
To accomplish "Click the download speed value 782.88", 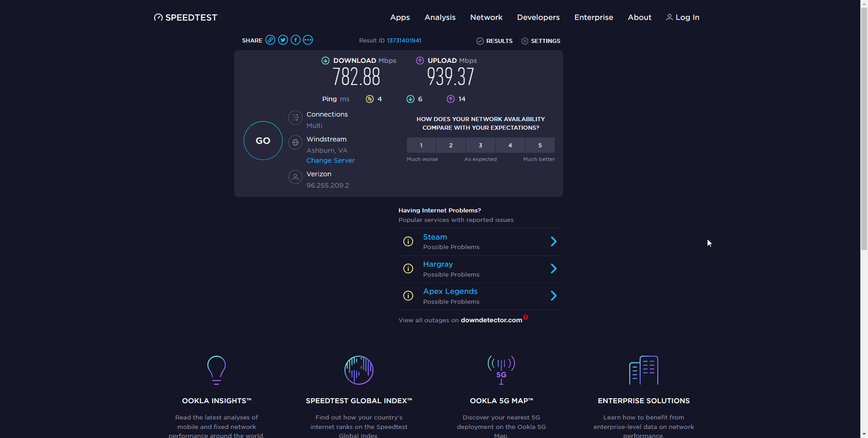I will (x=356, y=77).
